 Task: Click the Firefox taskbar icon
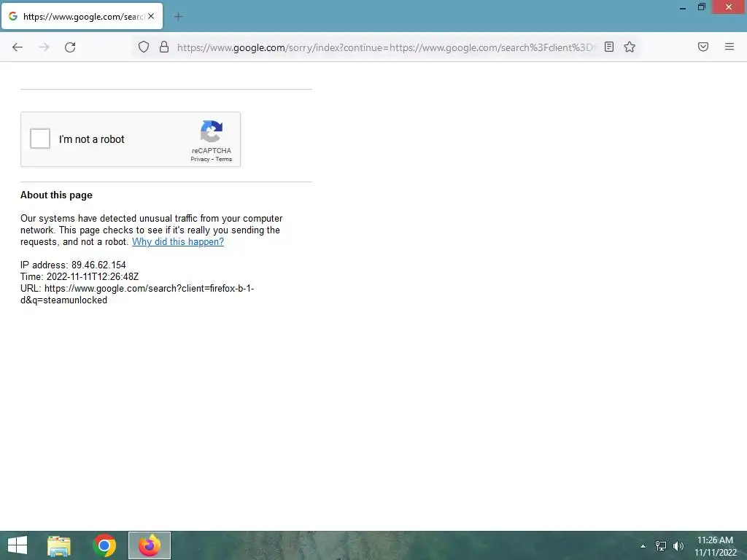[150, 545]
